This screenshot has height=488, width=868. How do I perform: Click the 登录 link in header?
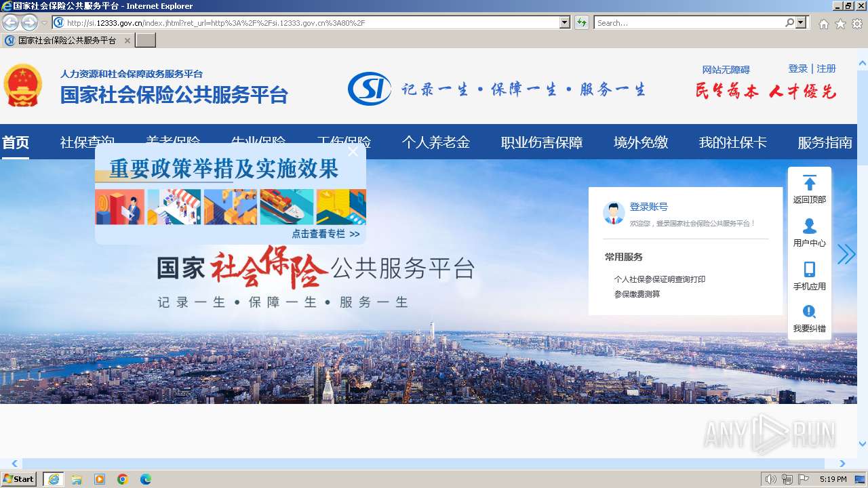click(798, 68)
